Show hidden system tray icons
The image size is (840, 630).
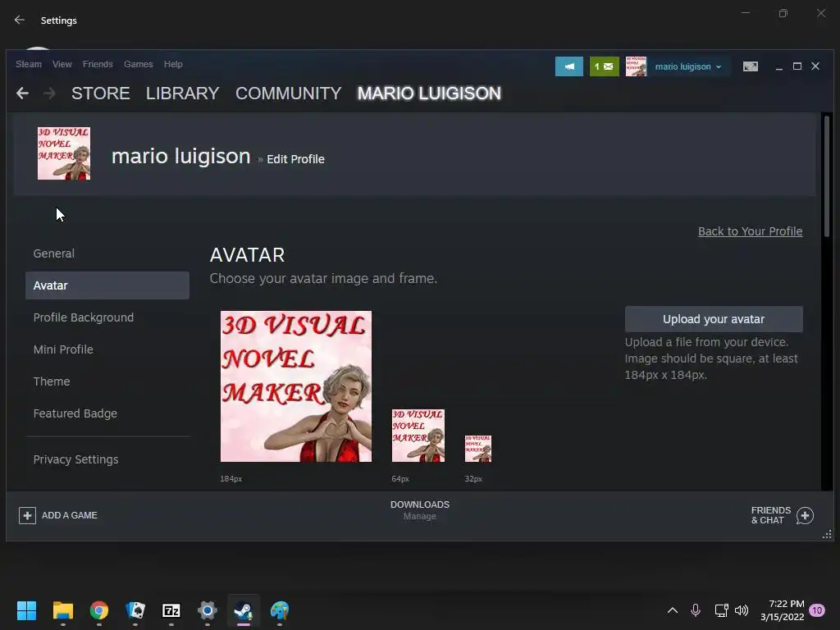(673, 610)
